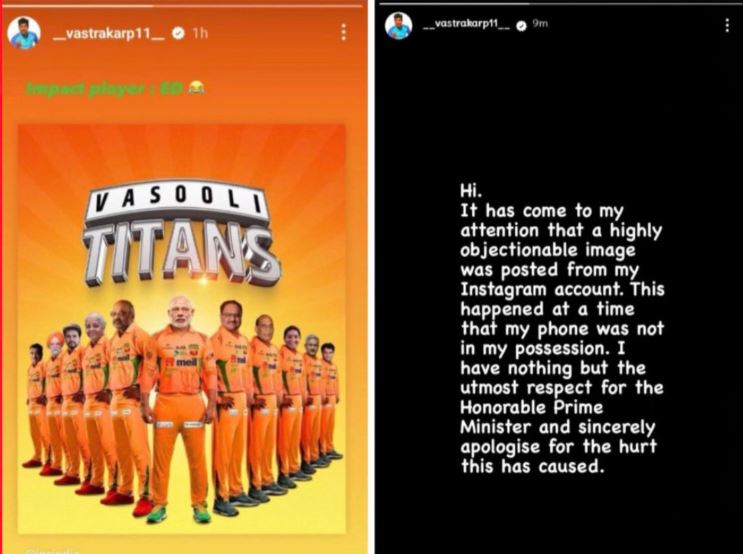This screenshot has width=743, height=554.
Task: Tap the apology text paragraph
Action: tap(562, 328)
